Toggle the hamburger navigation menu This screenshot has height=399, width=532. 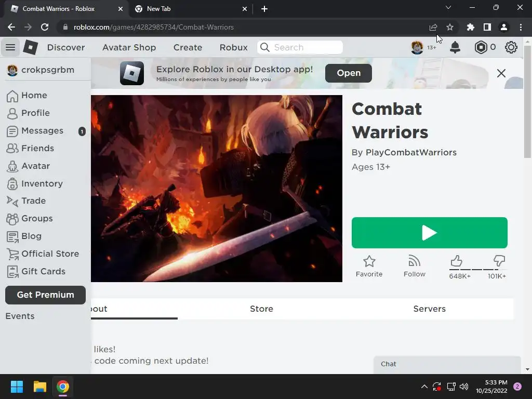(10, 47)
